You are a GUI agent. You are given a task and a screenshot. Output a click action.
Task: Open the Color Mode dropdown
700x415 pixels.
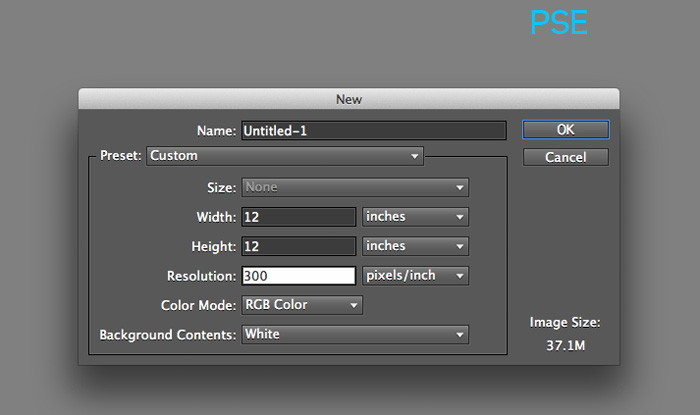[x=302, y=305]
